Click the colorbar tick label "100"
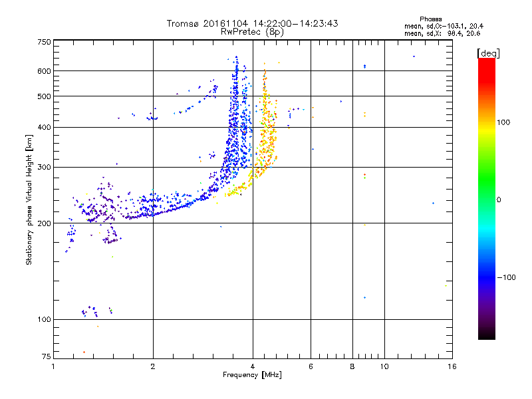This screenshot has height=399, width=532. (x=503, y=122)
